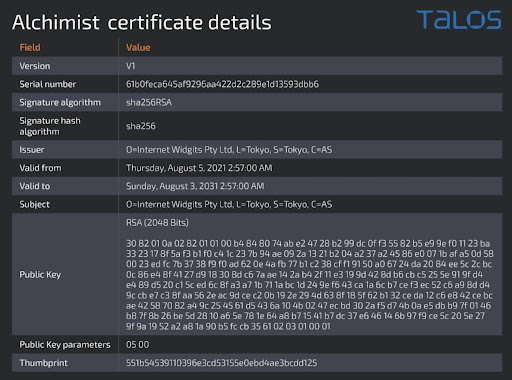This screenshot has width=512, height=380.
Task: Click the 'Value' column header
Action: 138,48
